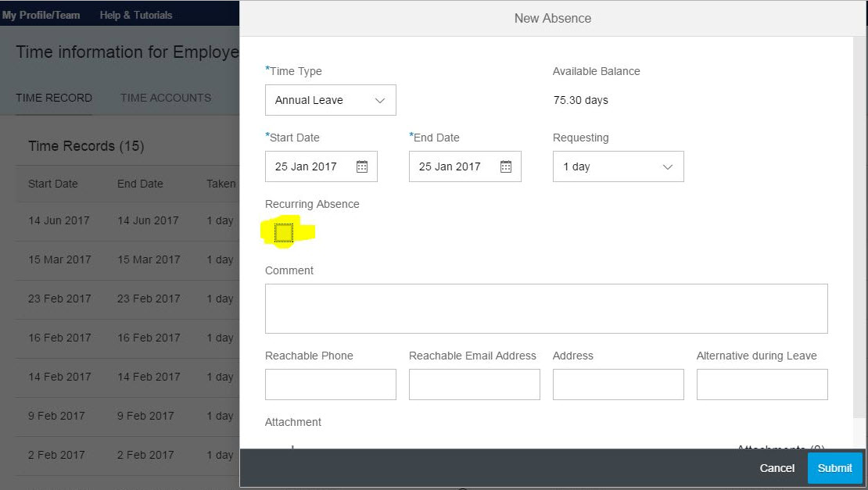The width and height of the screenshot is (868, 490).
Task: Focus the Alternative during Leave field
Action: pos(762,384)
